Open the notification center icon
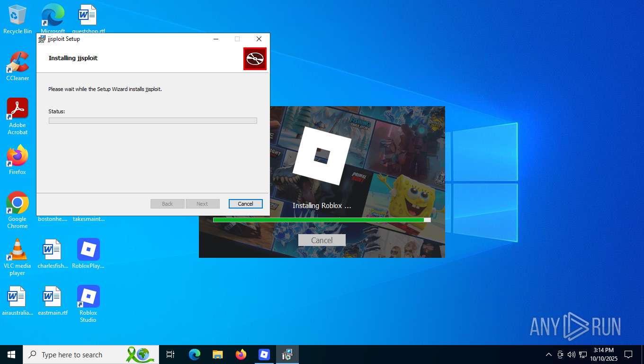The width and height of the screenshot is (644, 364). [628, 355]
